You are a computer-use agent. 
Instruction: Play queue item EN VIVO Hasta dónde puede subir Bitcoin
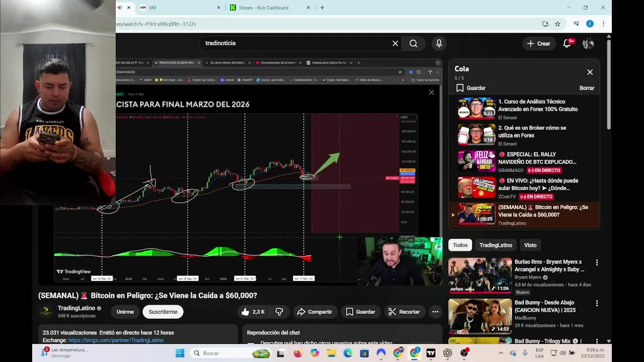tap(524, 188)
